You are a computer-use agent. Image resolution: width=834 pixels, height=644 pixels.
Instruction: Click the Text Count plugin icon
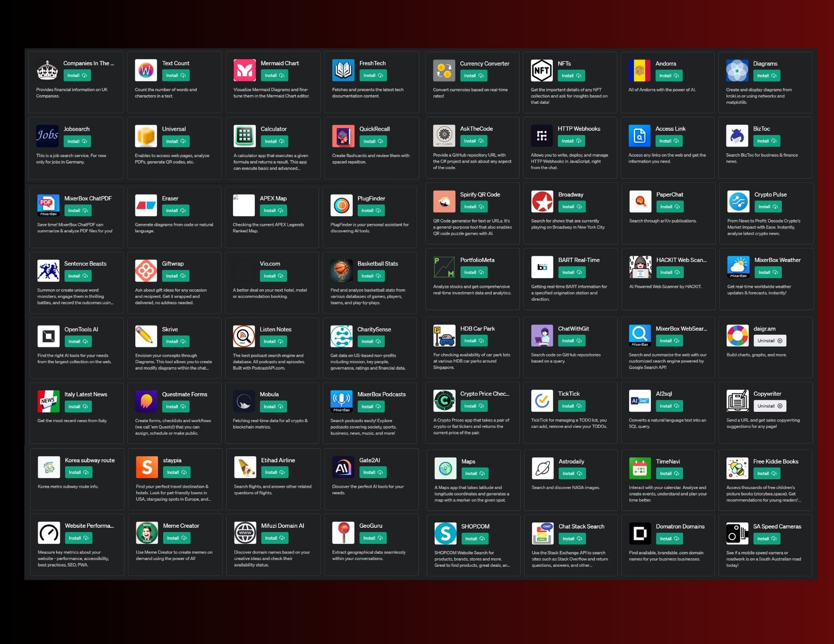146,70
